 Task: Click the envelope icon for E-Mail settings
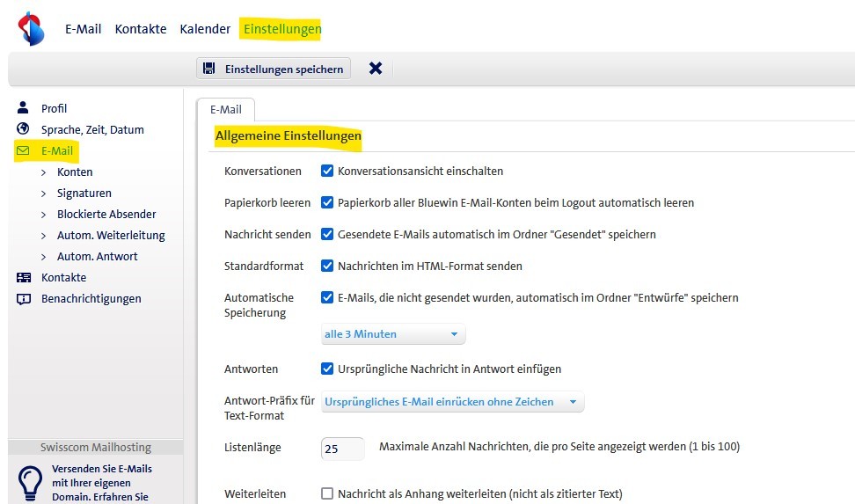(24, 150)
